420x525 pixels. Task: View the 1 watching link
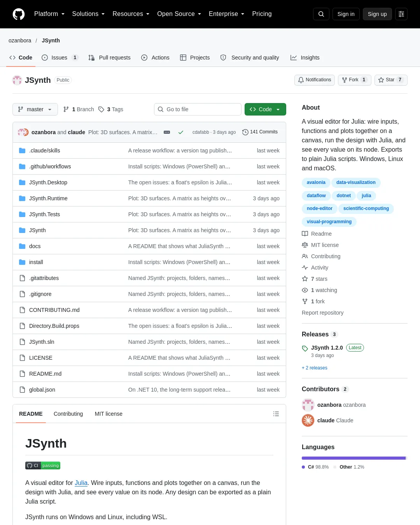pyautogui.click(x=320, y=290)
